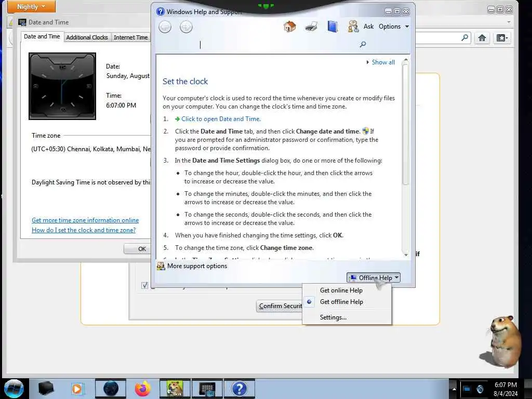Screen dimensions: 532x399
Task: Click the 6:07:00 PM time value
Action: coord(121,105)
